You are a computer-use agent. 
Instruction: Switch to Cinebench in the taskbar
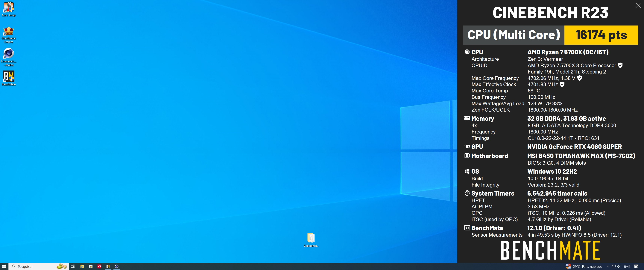116,266
